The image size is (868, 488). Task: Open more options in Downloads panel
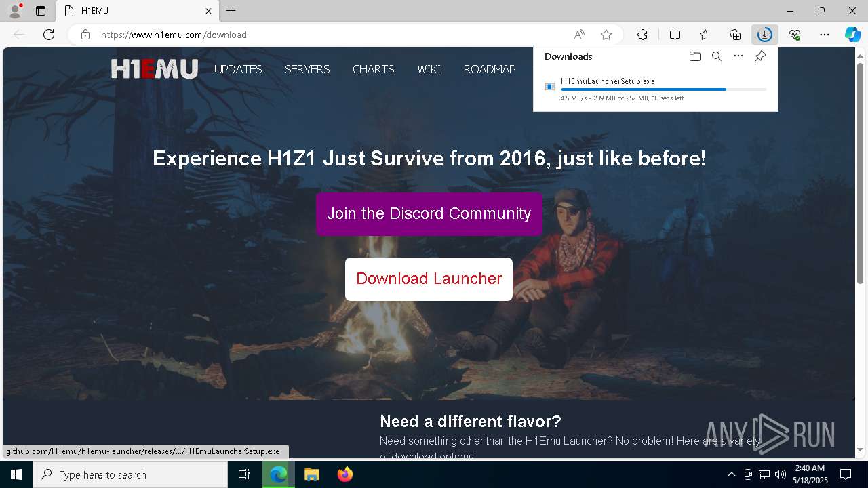[x=738, y=56]
